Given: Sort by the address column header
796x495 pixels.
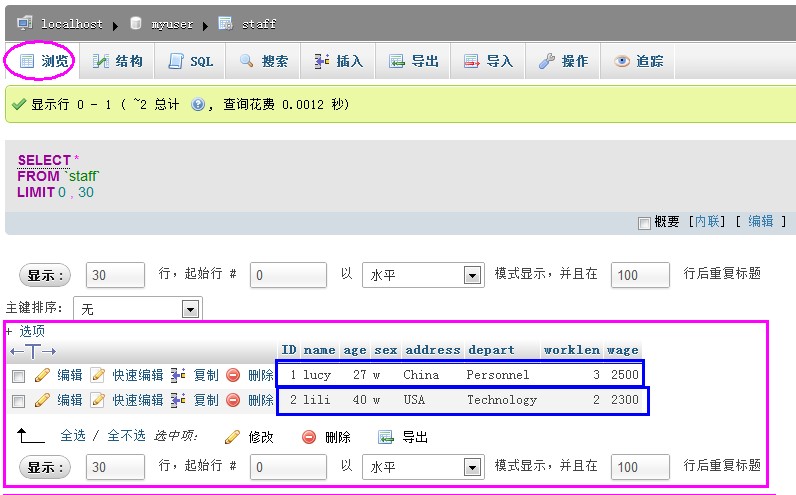Looking at the screenshot, I should [433, 350].
